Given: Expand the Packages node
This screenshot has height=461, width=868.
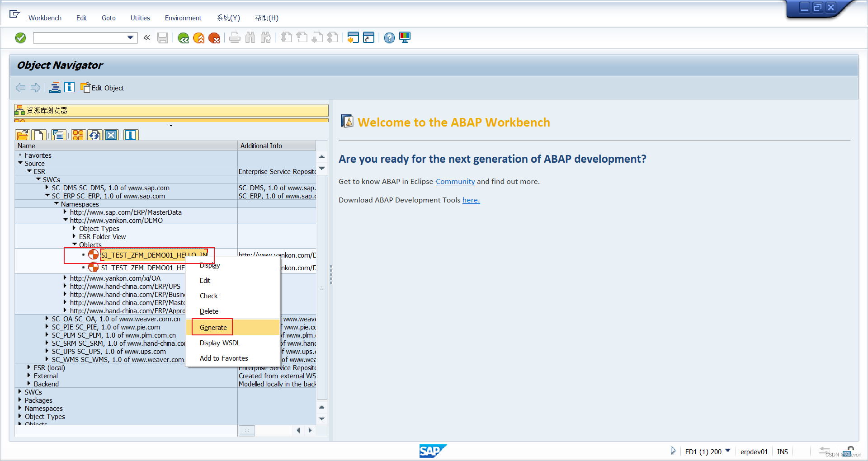Looking at the screenshot, I should tap(20, 400).
